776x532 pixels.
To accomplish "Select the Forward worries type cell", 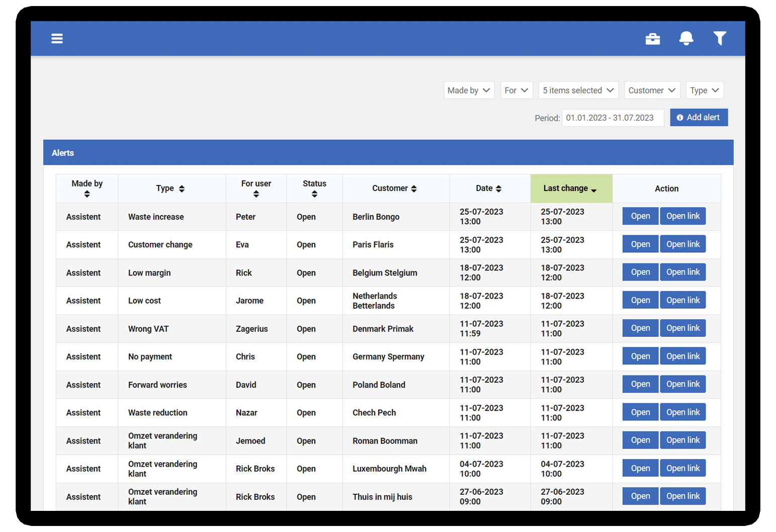I will pyautogui.click(x=172, y=385).
